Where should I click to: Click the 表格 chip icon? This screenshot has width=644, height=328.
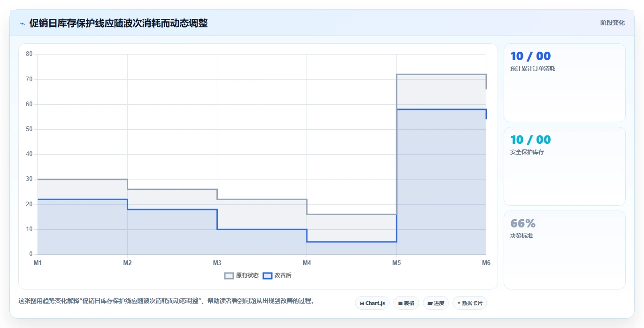click(400, 304)
